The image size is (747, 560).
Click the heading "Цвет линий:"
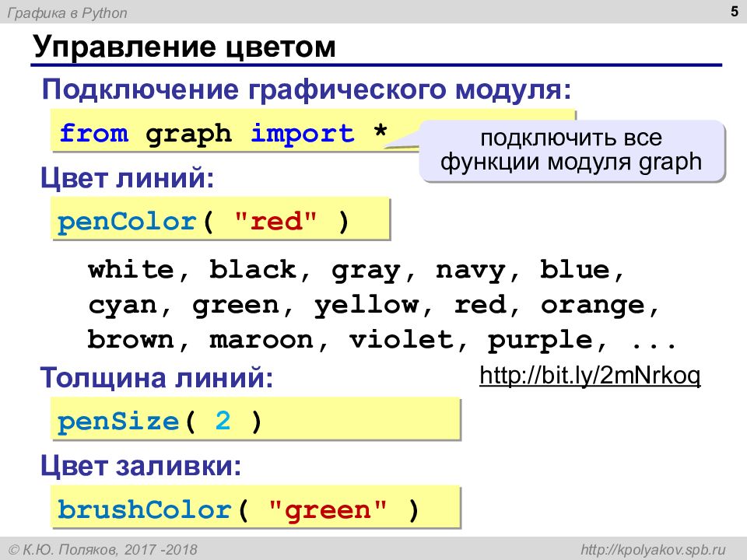point(127,178)
